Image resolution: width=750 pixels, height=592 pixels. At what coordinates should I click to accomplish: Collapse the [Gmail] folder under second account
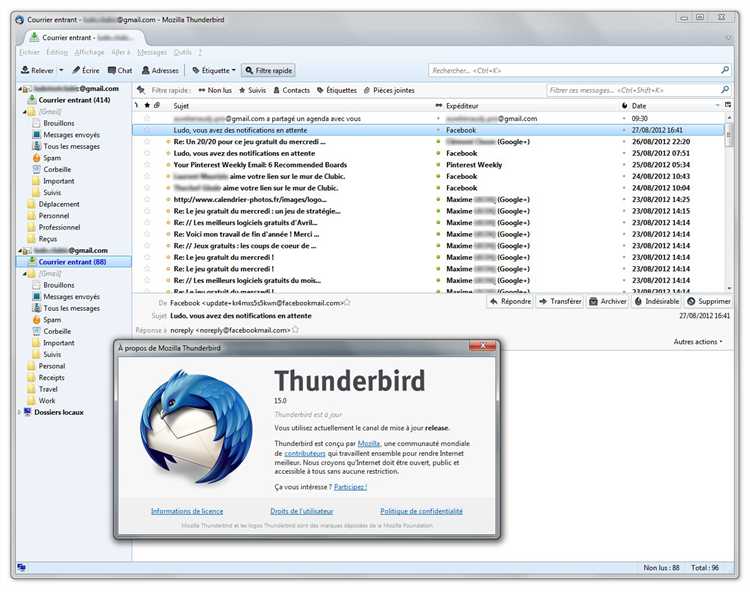tap(25, 274)
